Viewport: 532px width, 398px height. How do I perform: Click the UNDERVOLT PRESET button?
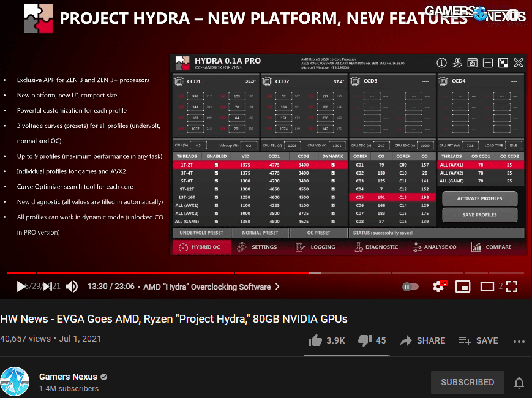point(201,233)
